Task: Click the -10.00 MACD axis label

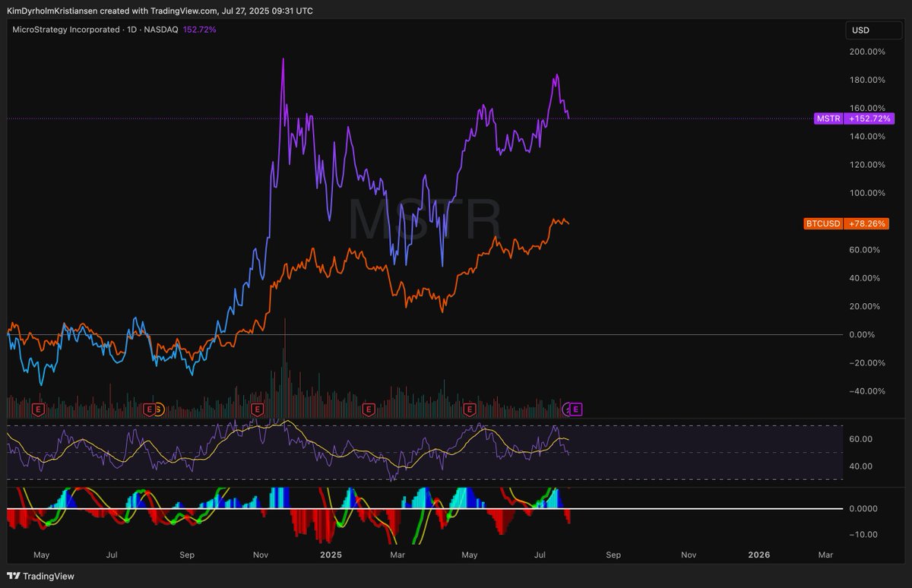Action: (x=862, y=534)
